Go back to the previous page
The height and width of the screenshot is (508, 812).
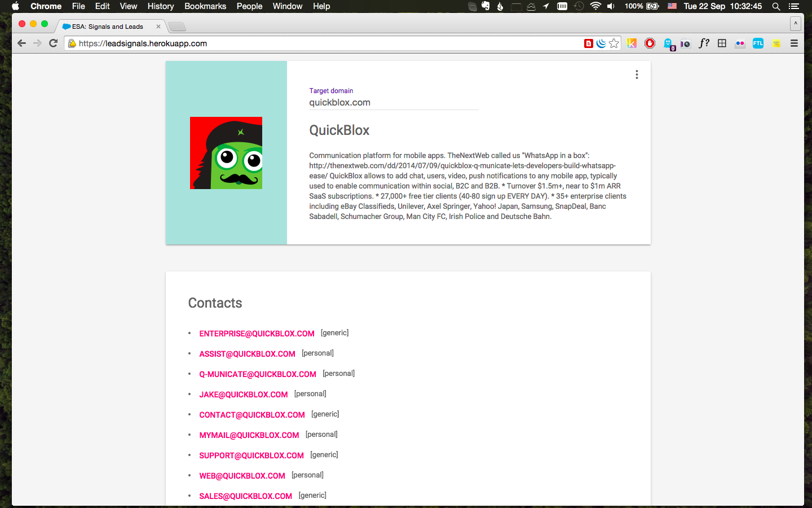(x=21, y=43)
